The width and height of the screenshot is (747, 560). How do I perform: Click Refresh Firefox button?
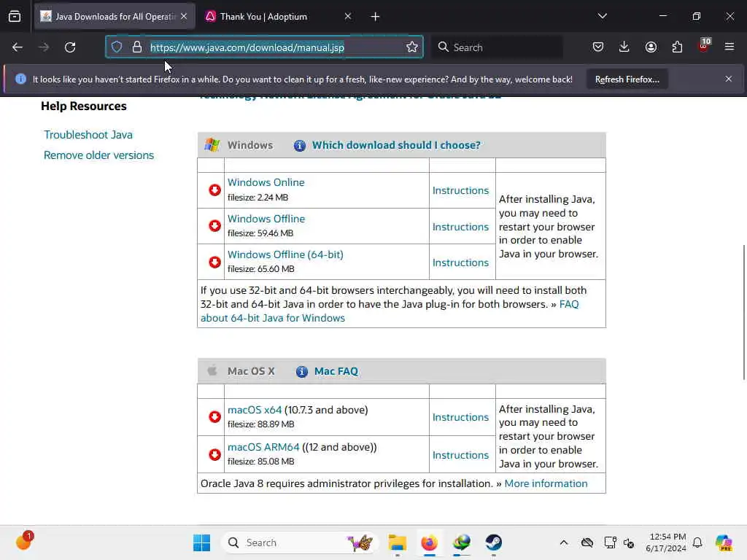[627, 79]
